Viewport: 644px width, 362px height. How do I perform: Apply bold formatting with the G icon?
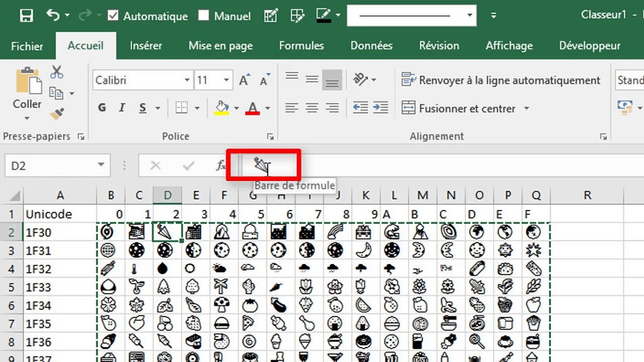(101, 107)
